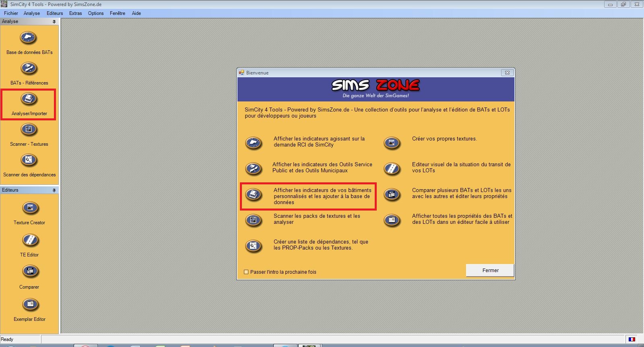Viewport: 644px width, 347px height.
Task: Minimize the SimCity 4 Tools window
Action: [x=610, y=4]
